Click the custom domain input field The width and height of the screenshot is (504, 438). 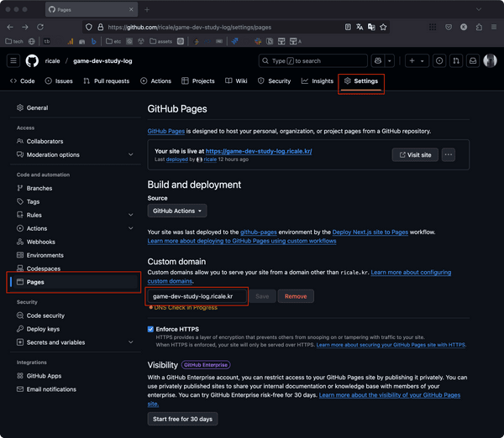click(197, 296)
